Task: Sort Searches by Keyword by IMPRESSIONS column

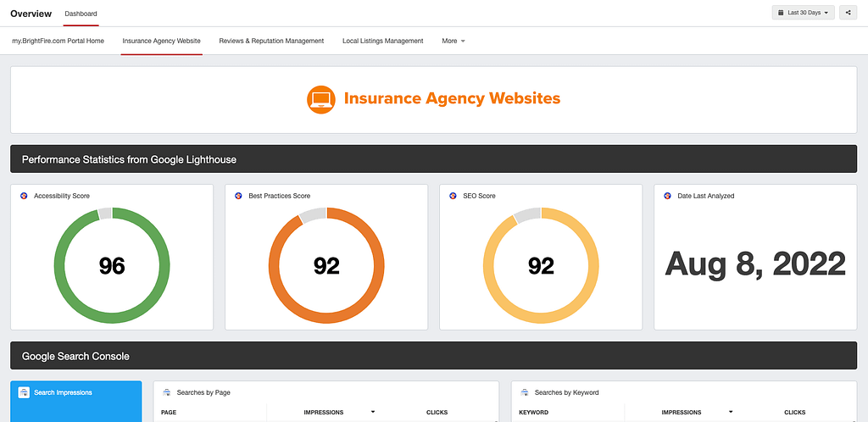Action: 682,413
